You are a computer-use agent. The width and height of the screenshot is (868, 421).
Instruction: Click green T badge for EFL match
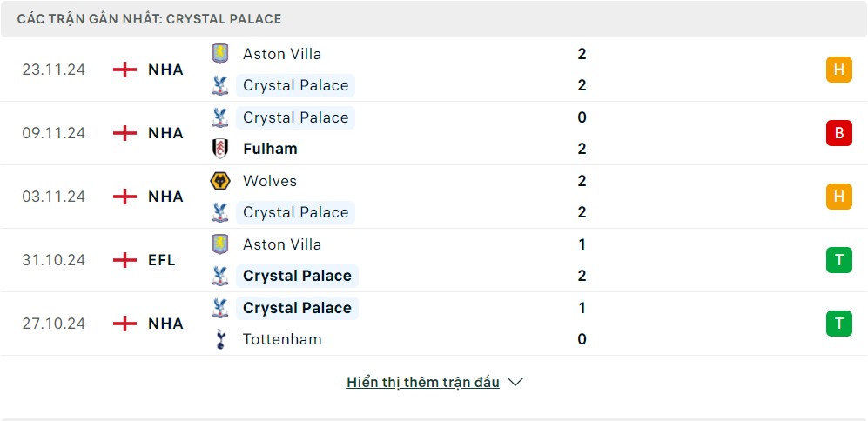tap(838, 260)
